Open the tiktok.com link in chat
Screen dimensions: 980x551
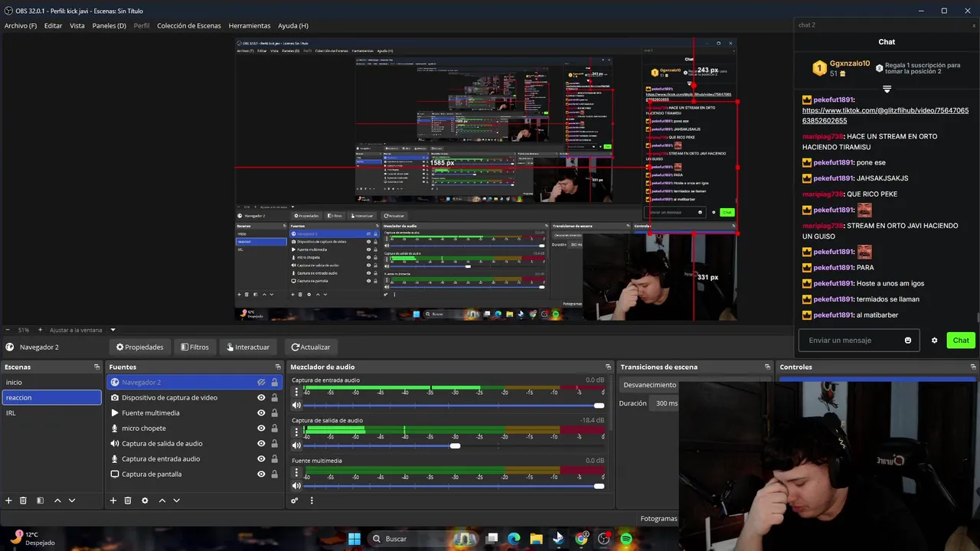(885, 116)
